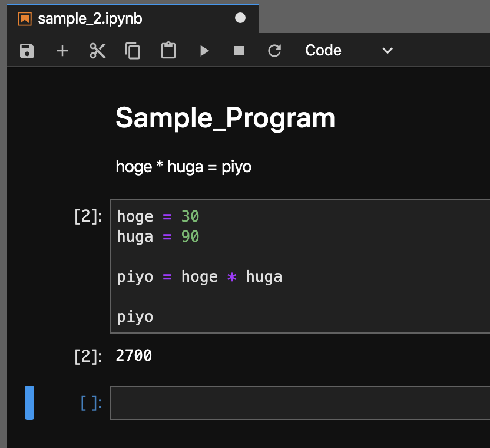
Task: Copy the selected cell
Action: click(x=133, y=51)
